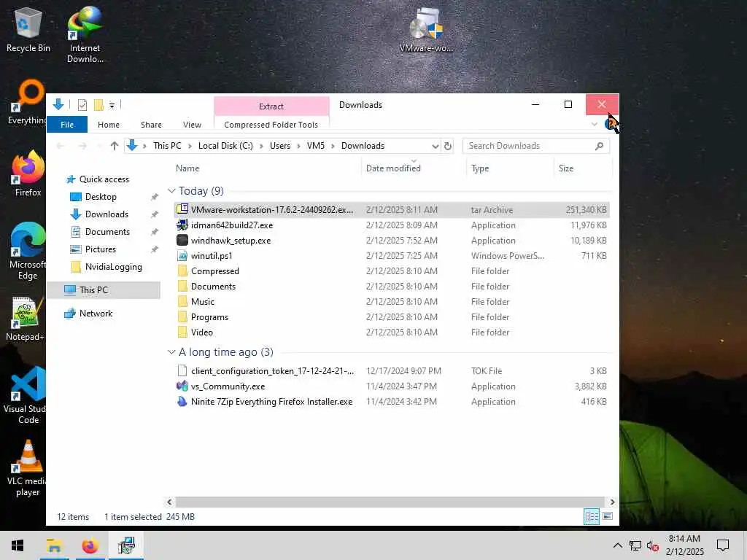Image resolution: width=747 pixels, height=560 pixels.
Task: Click the Properties quick access toolbar icon
Action: click(x=82, y=105)
